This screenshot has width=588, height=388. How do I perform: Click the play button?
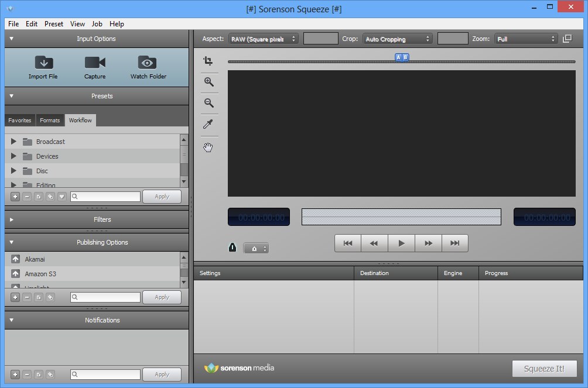coord(401,243)
